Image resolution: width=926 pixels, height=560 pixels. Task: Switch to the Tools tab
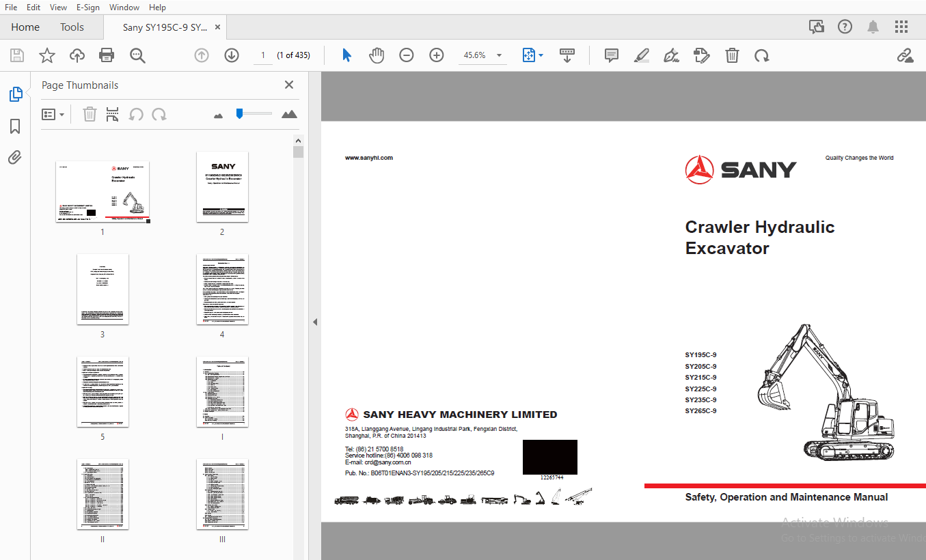click(x=72, y=27)
